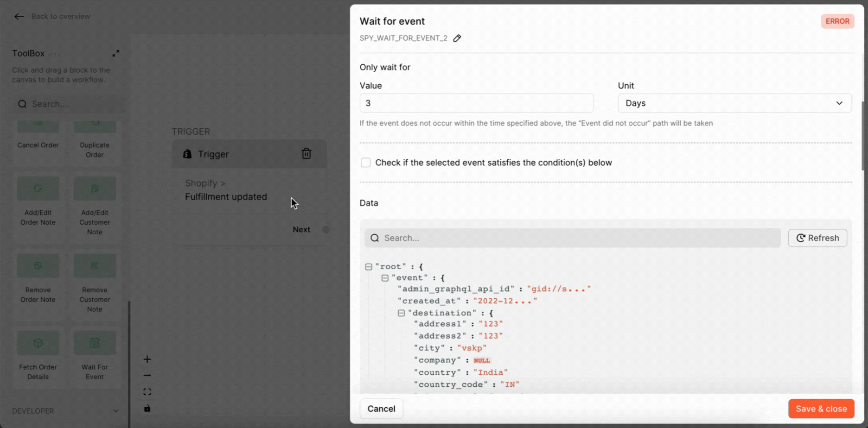Click Save & close button
The width and height of the screenshot is (868, 428).
[x=821, y=409]
